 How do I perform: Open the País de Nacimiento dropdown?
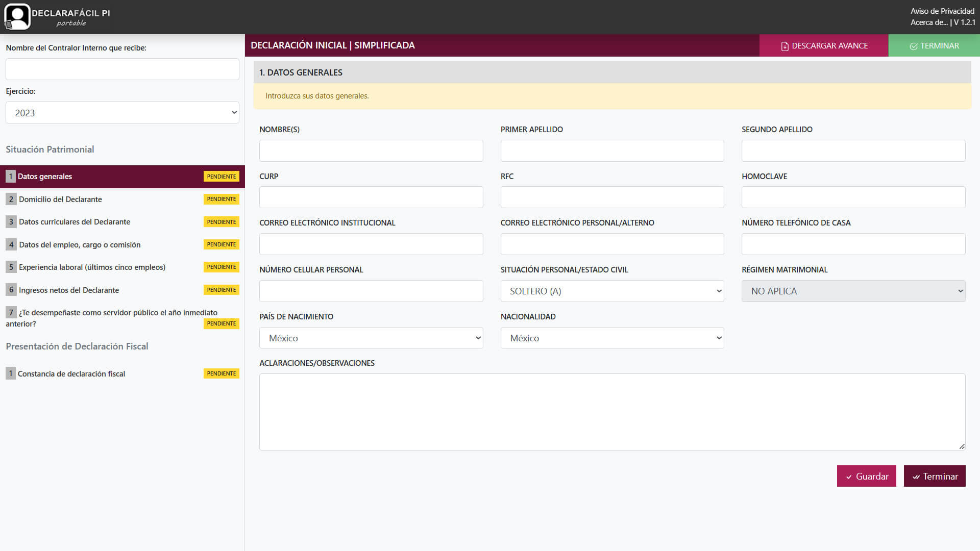(371, 338)
